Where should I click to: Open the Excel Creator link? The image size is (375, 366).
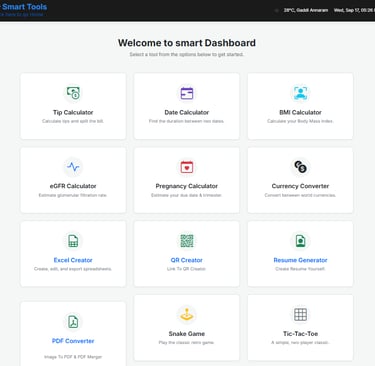[73, 260]
